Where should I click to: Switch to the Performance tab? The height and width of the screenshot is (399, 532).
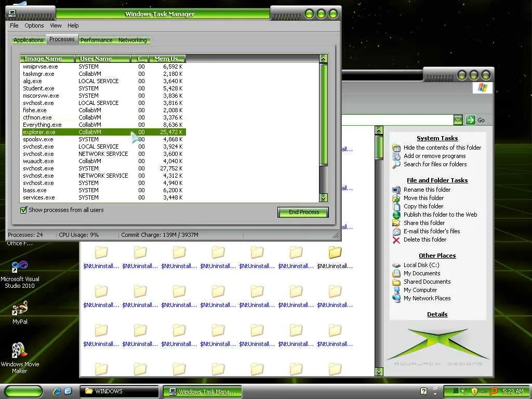[96, 40]
